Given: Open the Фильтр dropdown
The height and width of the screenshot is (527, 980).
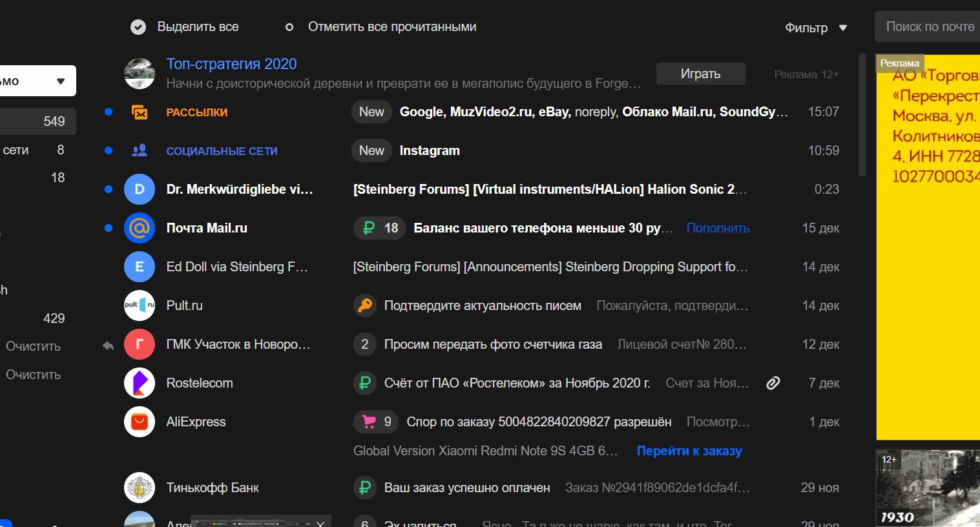Looking at the screenshot, I should pyautogui.click(x=815, y=28).
